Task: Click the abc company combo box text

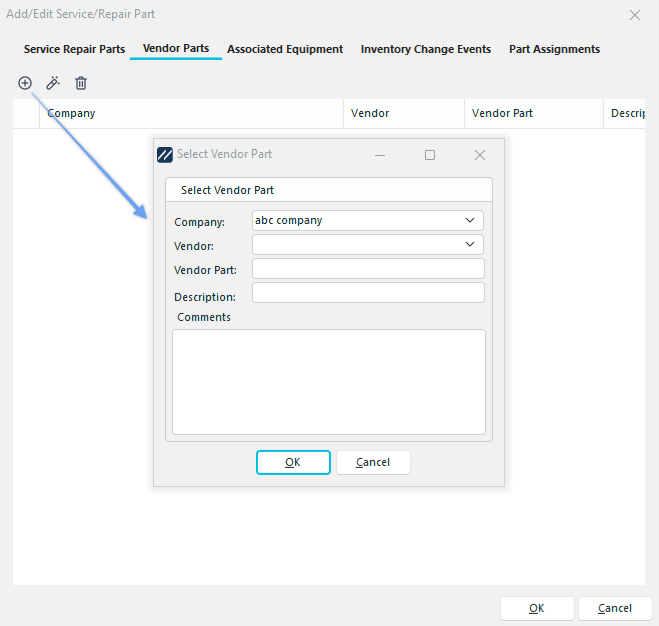Action: point(289,220)
